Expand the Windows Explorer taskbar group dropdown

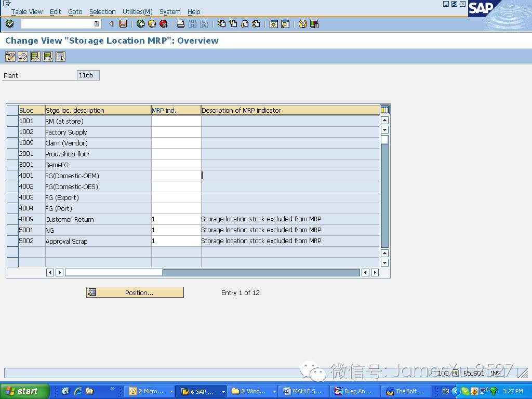pos(274,392)
